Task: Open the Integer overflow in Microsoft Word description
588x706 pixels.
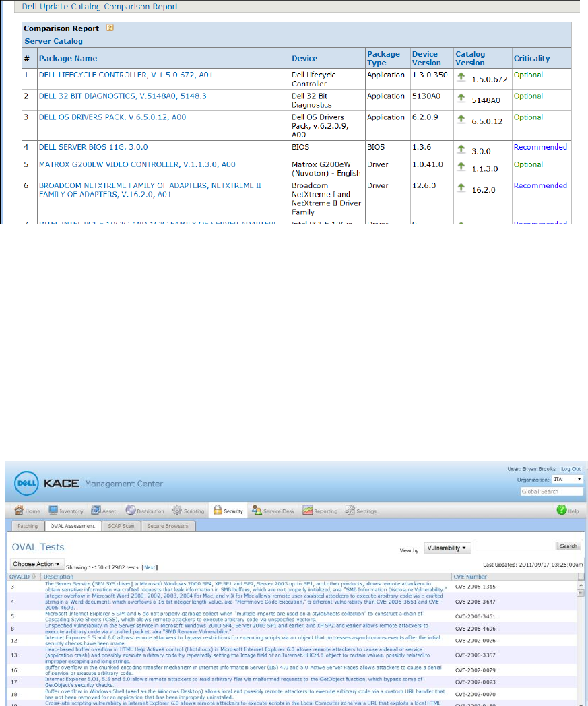Action: pyautogui.click(x=244, y=602)
